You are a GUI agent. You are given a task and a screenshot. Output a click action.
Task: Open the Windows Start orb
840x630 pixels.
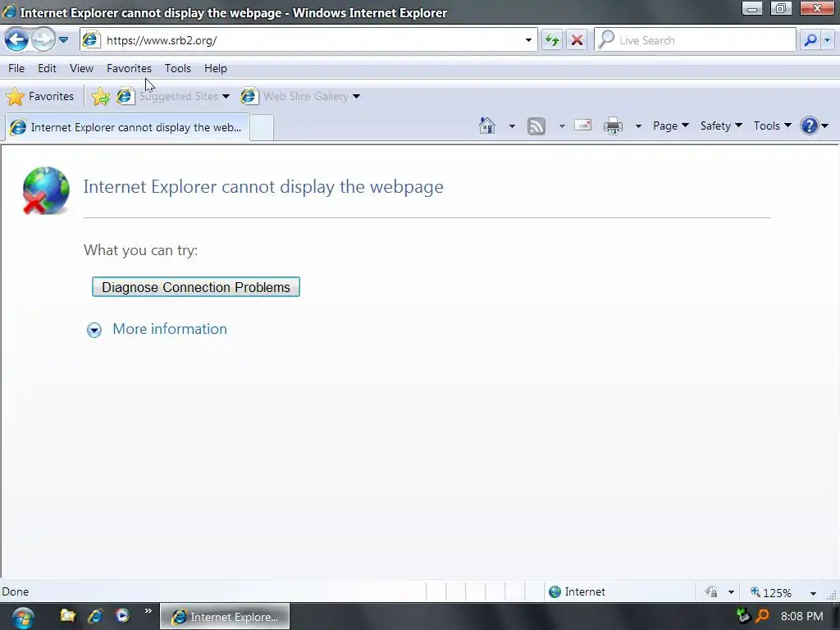(x=22, y=617)
